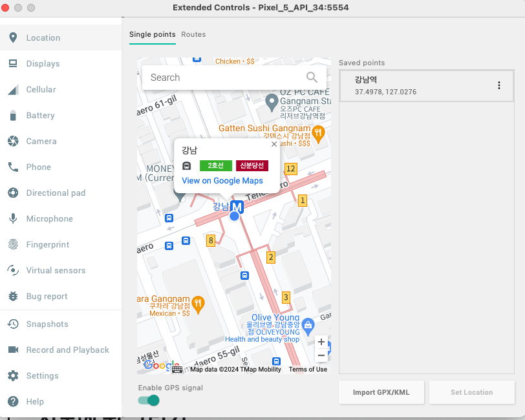The width and height of the screenshot is (525, 420).
Task: Close the Extended Controls window
Action: [x=5, y=7]
